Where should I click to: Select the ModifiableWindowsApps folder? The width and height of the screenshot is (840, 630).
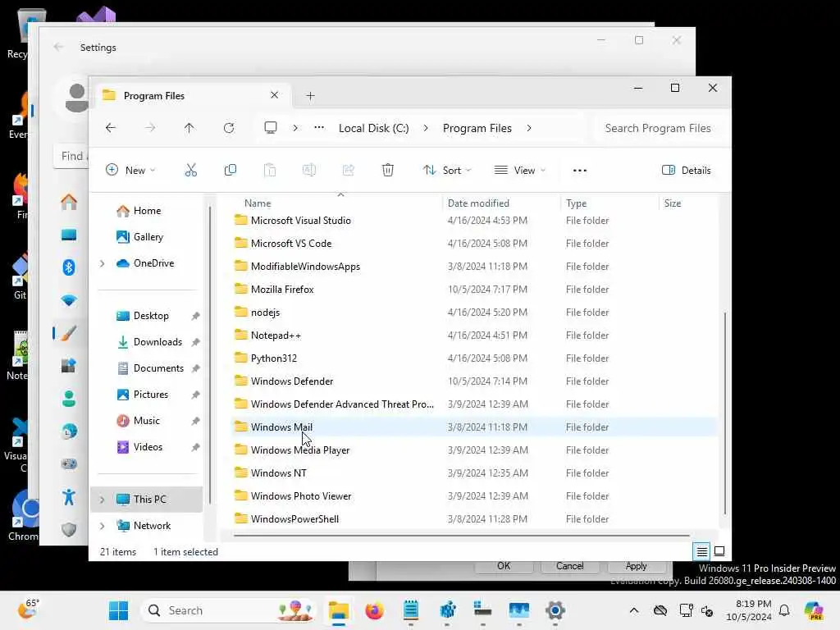pos(474,267)
